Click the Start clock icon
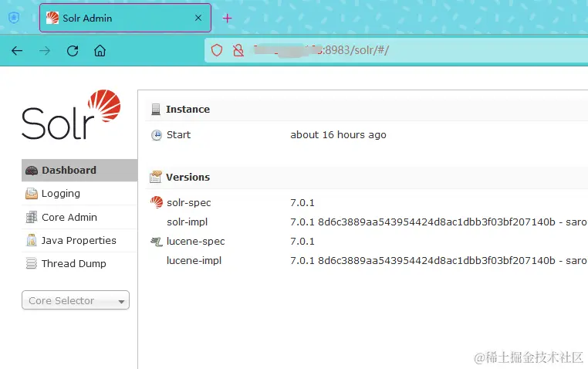588x369 pixels. tap(157, 135)
